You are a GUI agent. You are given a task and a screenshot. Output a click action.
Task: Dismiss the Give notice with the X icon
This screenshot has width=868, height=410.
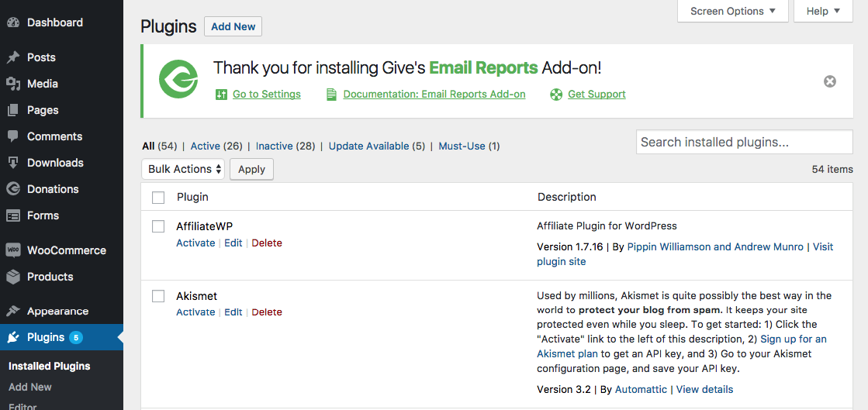830,82
